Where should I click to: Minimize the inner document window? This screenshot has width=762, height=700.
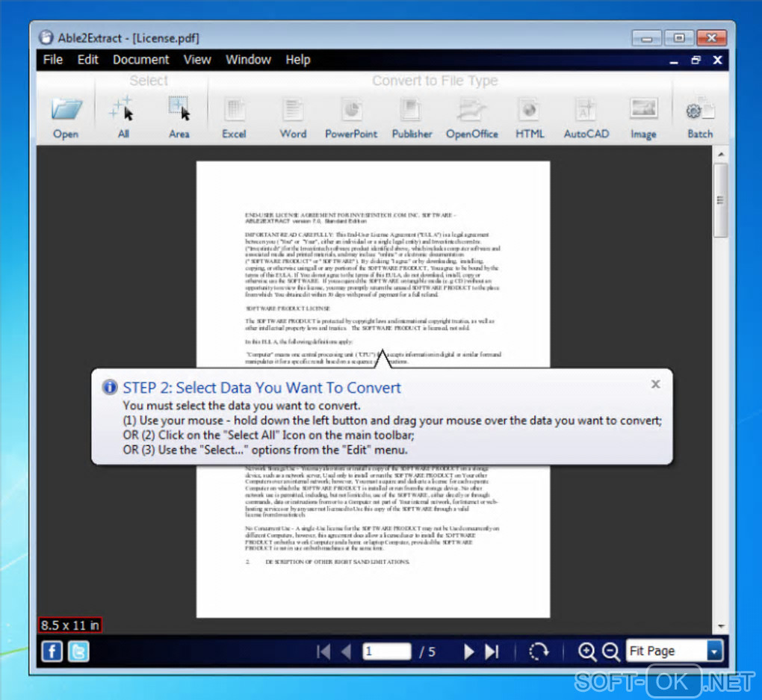pos(674,61)
